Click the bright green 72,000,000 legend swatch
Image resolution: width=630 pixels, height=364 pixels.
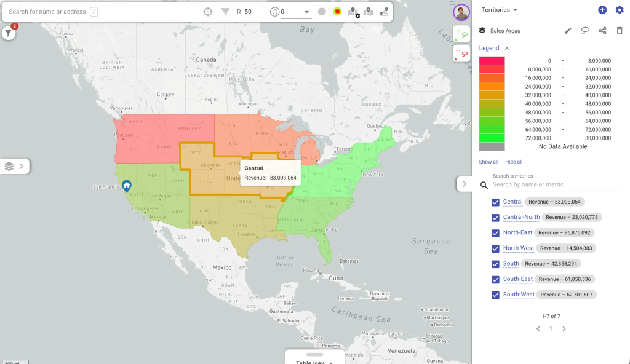pos(492,138)
